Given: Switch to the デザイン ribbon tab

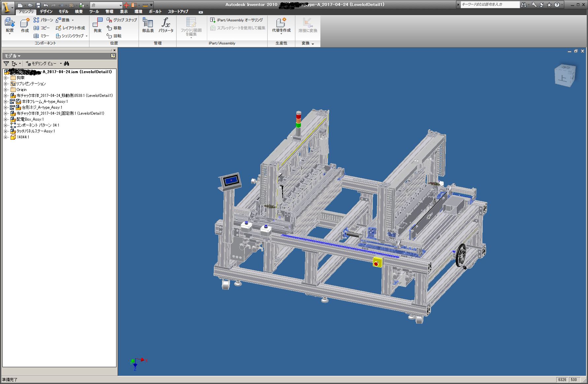Looking at the screenshot, I should coord(46,12).
